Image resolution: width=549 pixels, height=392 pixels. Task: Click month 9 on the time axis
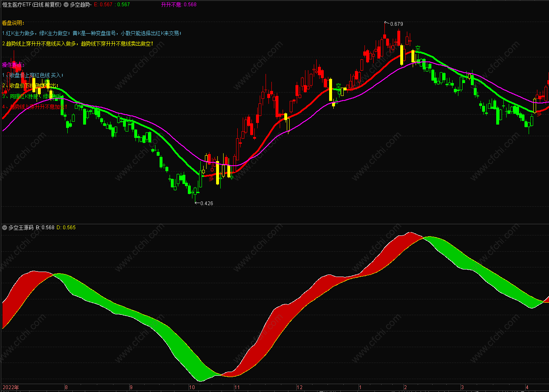tap(131, 387)
